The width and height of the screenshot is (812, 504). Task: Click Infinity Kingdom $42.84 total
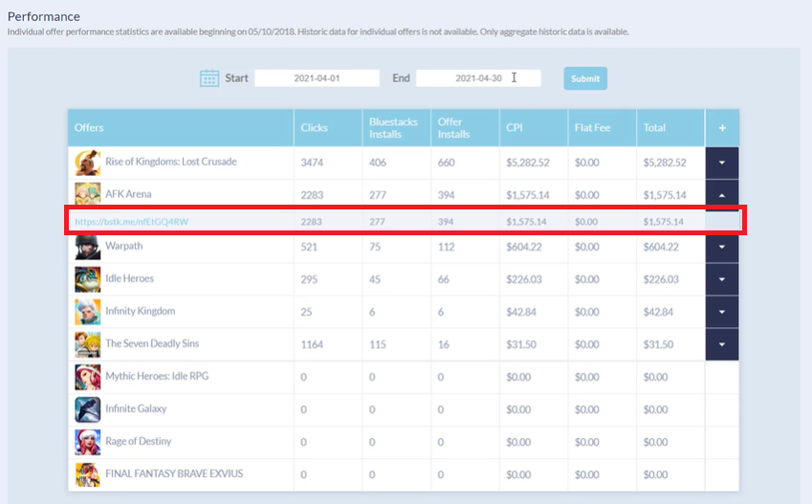click(x=658, y=313)
